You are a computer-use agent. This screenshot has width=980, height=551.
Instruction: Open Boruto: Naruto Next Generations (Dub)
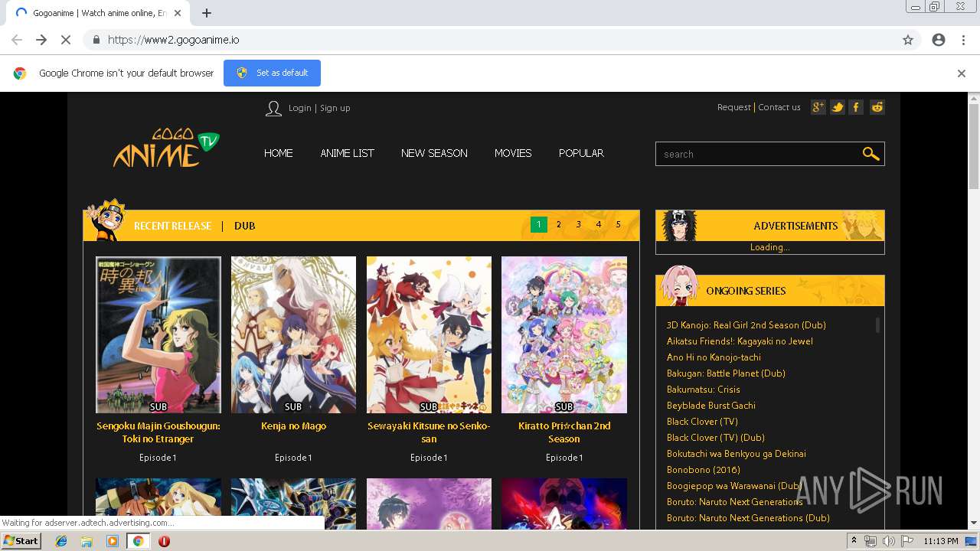point(748,518)
